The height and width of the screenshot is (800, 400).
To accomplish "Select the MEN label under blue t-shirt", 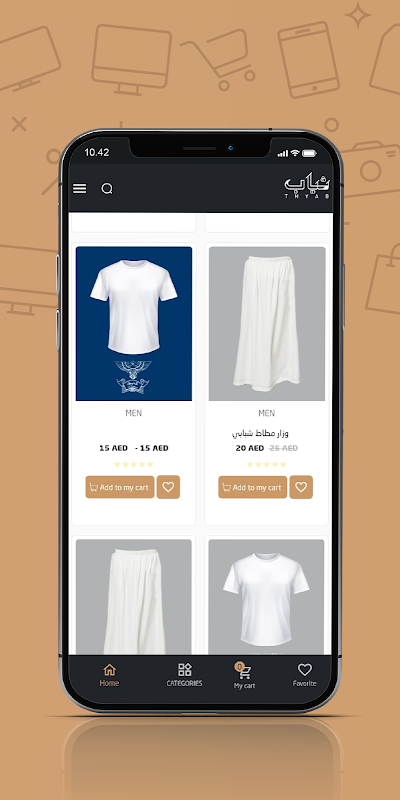I will point(134,413).
